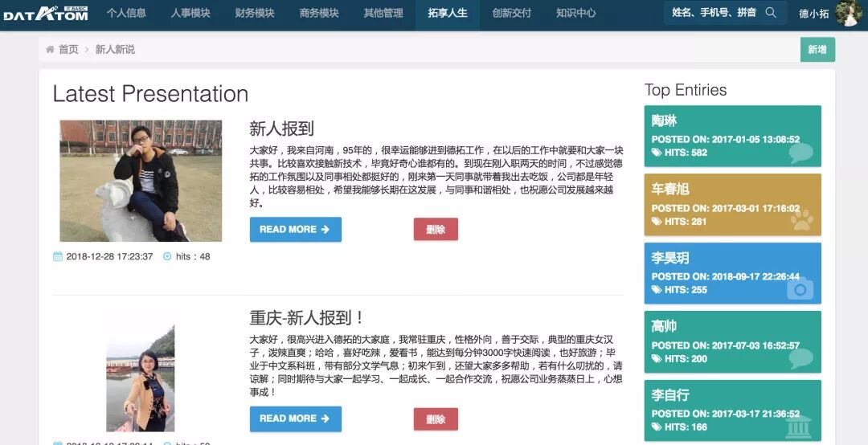The width and height of the screenshot is (868, 445).
Task: Click 删除 for the 新人报到 post
Action: tap(436, 229)
